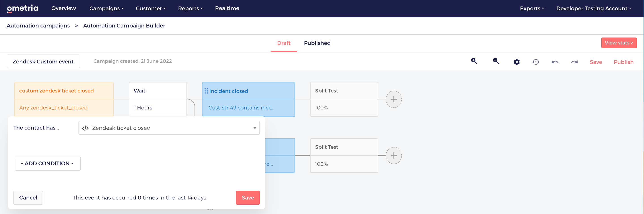The width and height of the screenshot is (644, 214).
Task: Open Automation campaigns breadcrumb link
Action: pyautogui.click(x=38, y=26)
